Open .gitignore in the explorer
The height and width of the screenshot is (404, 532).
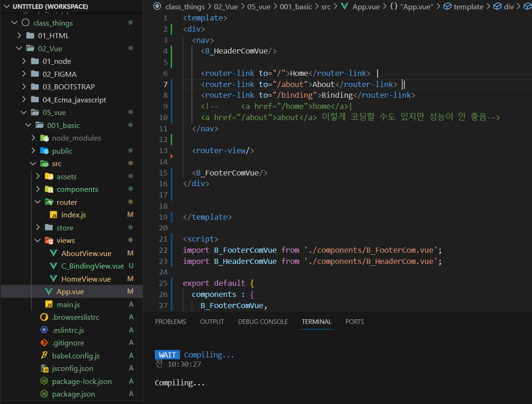coord(68,343)
